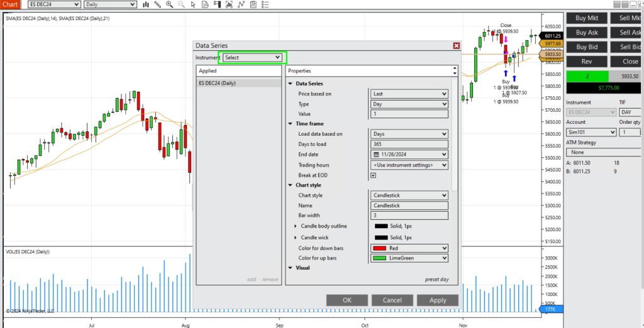Click the zoom in magnifier icon
644x328 pixels.
point(169,4)
